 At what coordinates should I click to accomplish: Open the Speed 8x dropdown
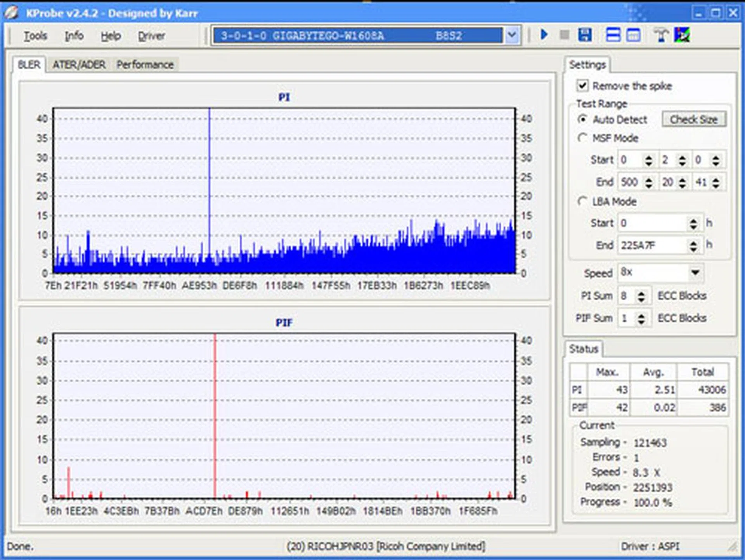[x=695, y=272]
